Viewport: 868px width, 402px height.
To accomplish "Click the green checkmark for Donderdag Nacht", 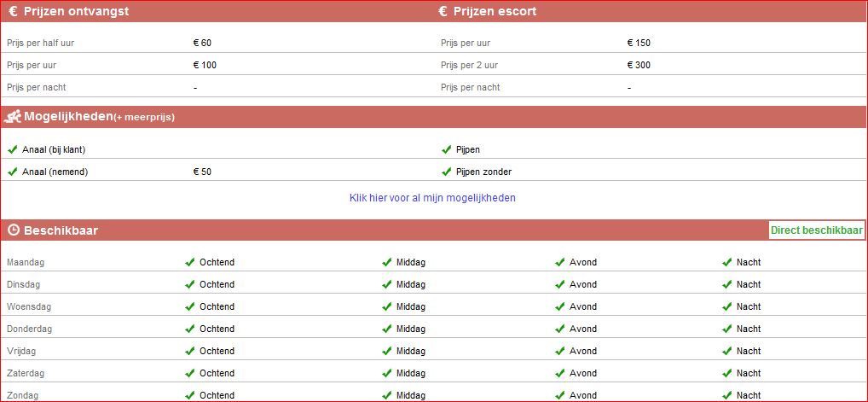I will 727,329.
